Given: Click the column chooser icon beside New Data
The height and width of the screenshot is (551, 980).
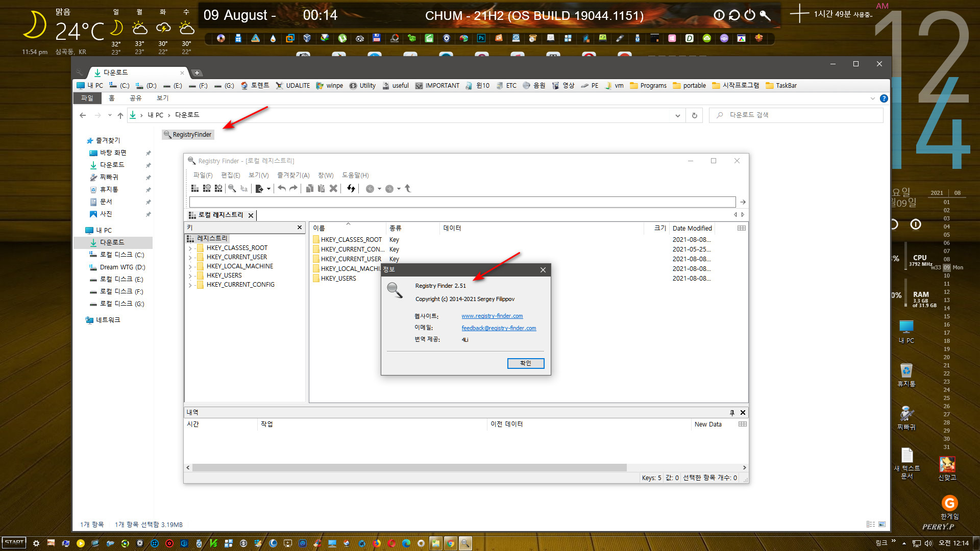Looking at the screenshot, I should (743, 424).
